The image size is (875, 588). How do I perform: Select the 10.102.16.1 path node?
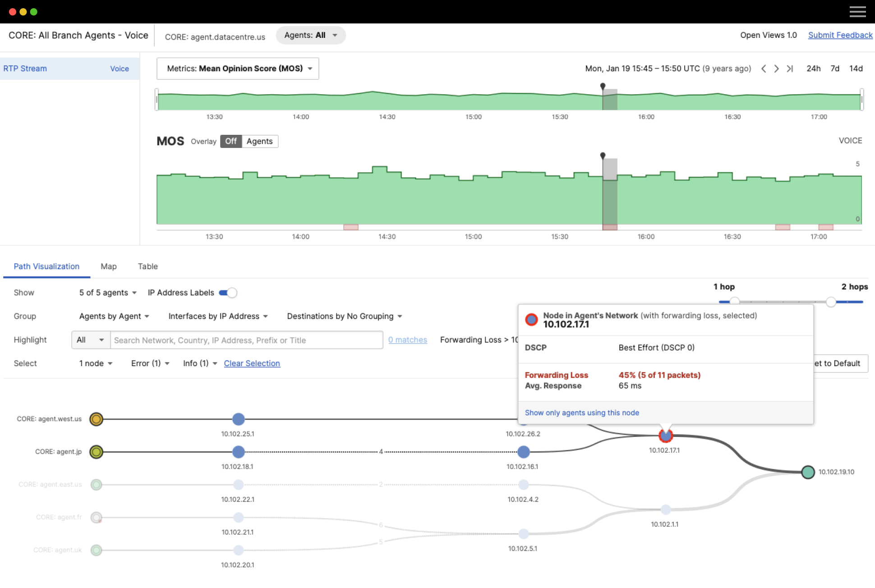[x=523, y=452]
